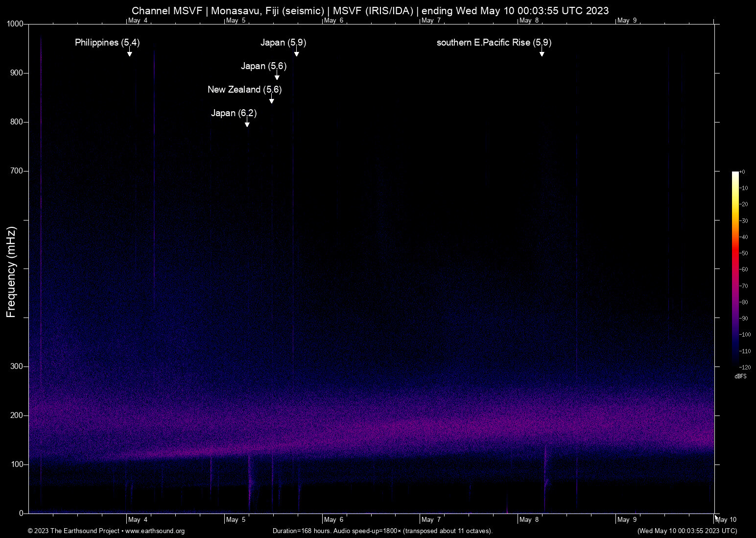Screen dimensions: 756x538
Task: Click the 100 frequency tick label
Action: point(17,465)
